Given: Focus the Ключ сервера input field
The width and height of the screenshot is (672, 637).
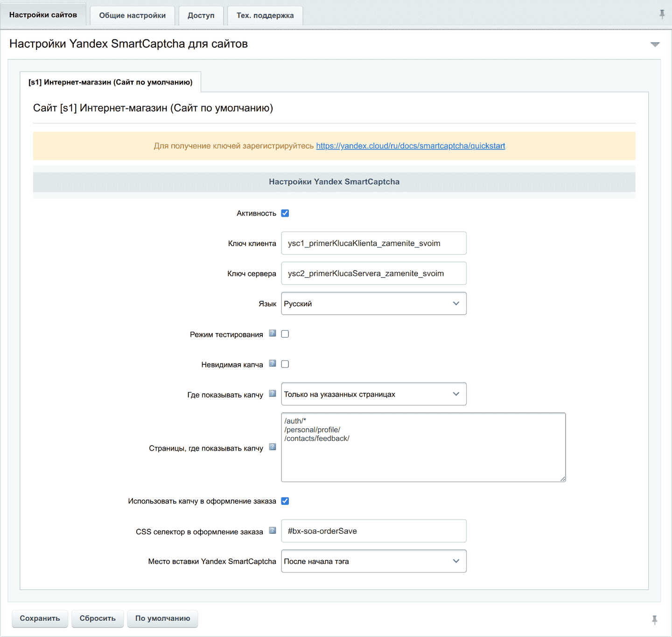Looking at the screenshot, I should (374, 274).
